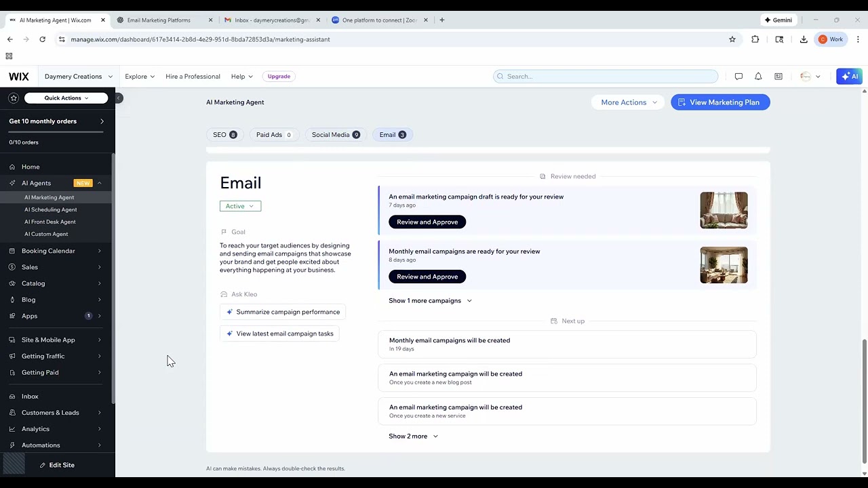Expand Show 2 more upcoming items
Screen dimensions: 868x488
(x=414, y=436)
